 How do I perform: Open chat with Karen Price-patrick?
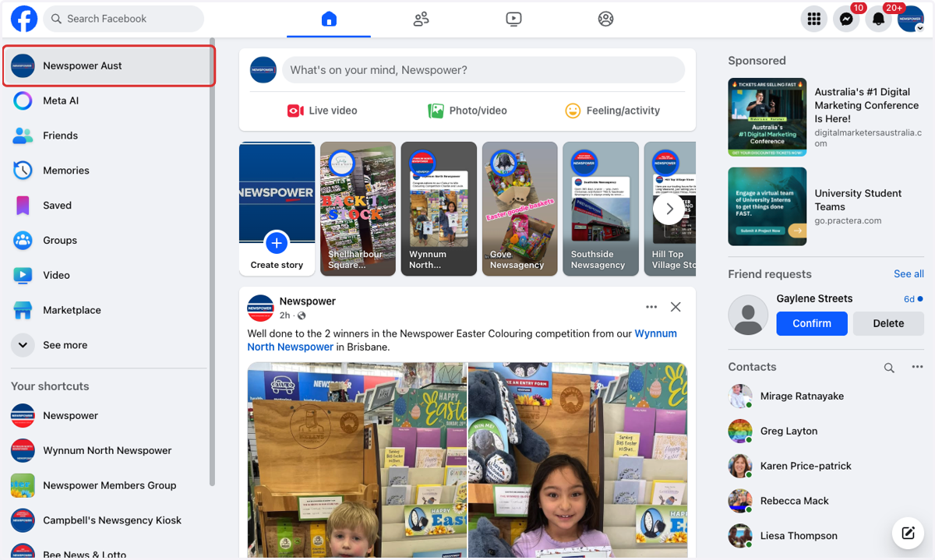pos(826,466)
